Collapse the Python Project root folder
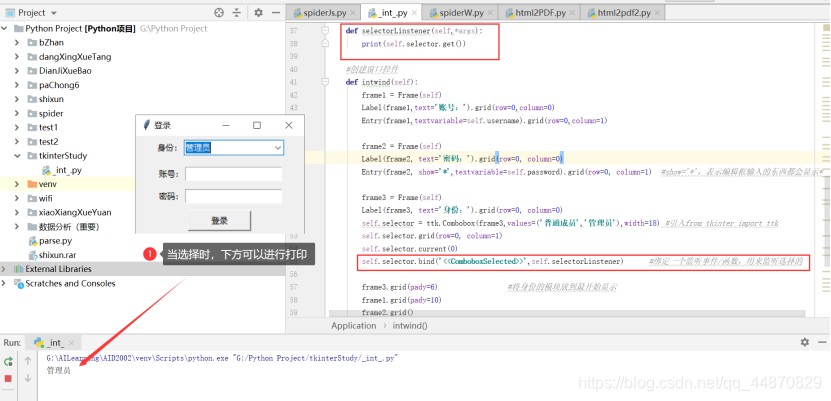This screenshot has height=401, width=831. point(5,28)
